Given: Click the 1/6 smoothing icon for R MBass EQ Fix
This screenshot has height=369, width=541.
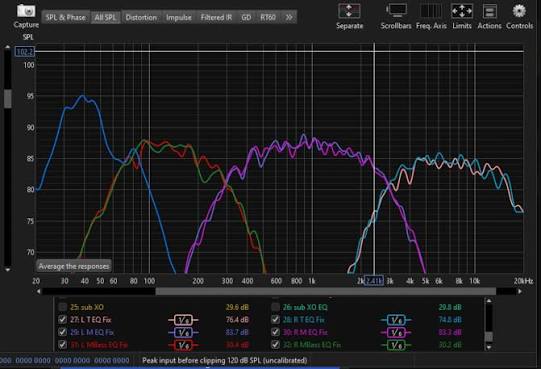Looking at the screenshot, I should point(396,345).
